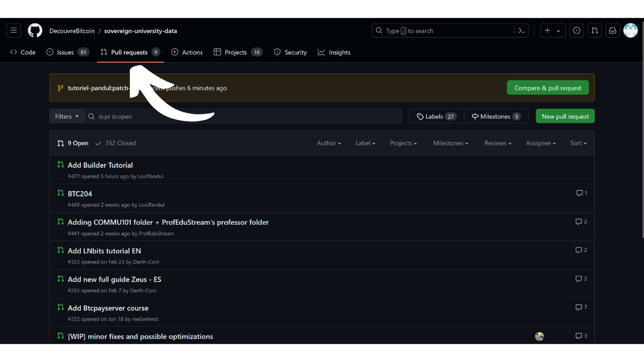The image size is (644, 362).
Task: Open the create new plus dropdown
Action: click(x=552, y=31)
